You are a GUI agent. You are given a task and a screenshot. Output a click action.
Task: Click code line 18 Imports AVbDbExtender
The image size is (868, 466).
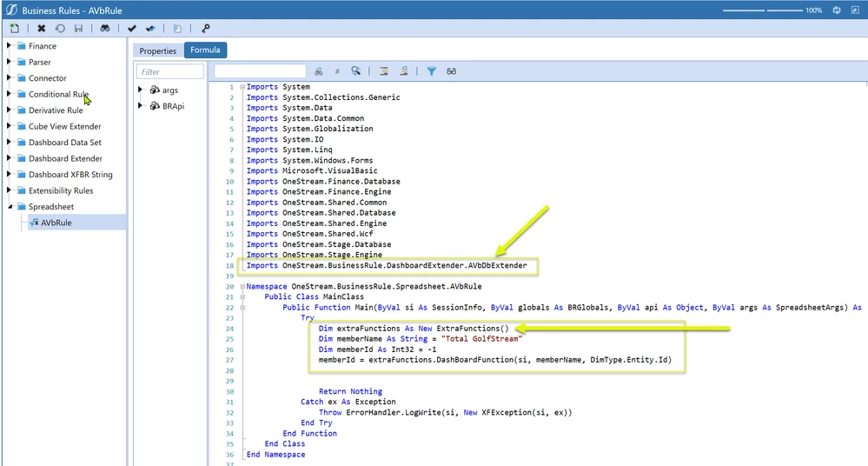point(387,265)
